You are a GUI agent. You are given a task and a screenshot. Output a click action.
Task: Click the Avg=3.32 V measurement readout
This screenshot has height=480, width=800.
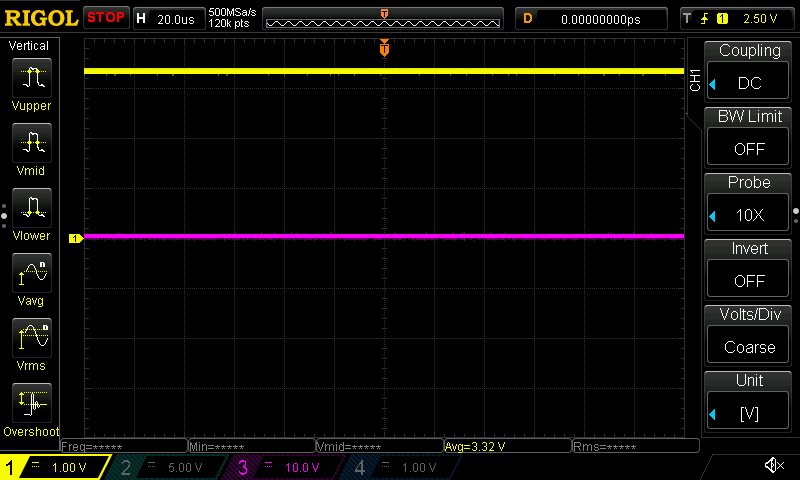point(507,446)
